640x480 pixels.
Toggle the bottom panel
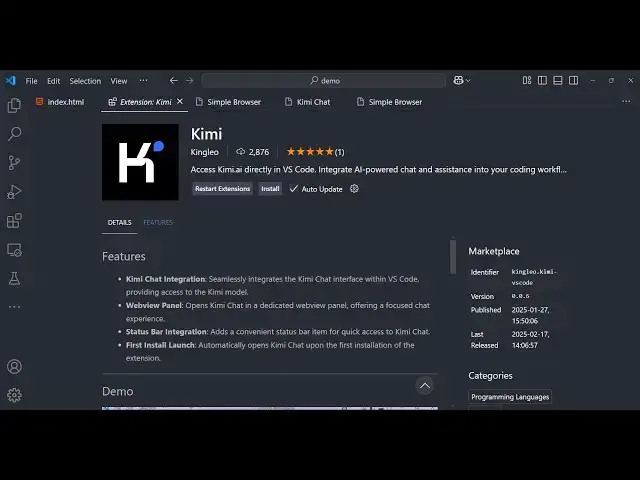[x=558, y=80]
